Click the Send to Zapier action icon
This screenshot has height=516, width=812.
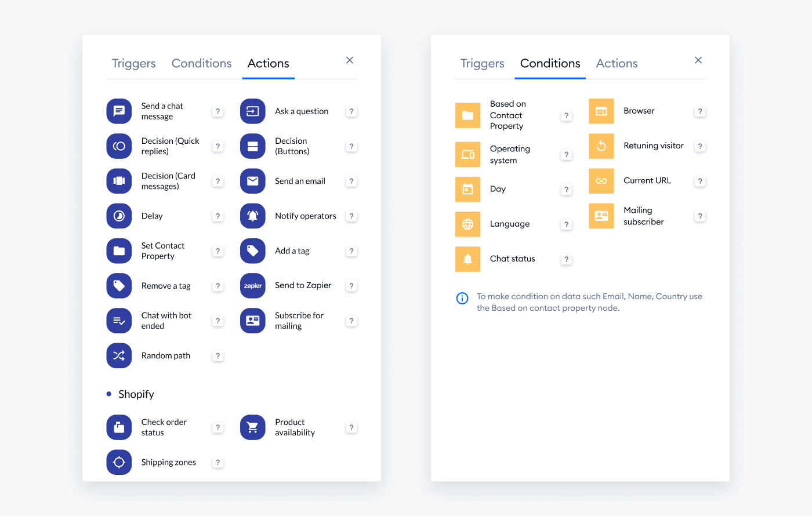click(x=252, y=286)
